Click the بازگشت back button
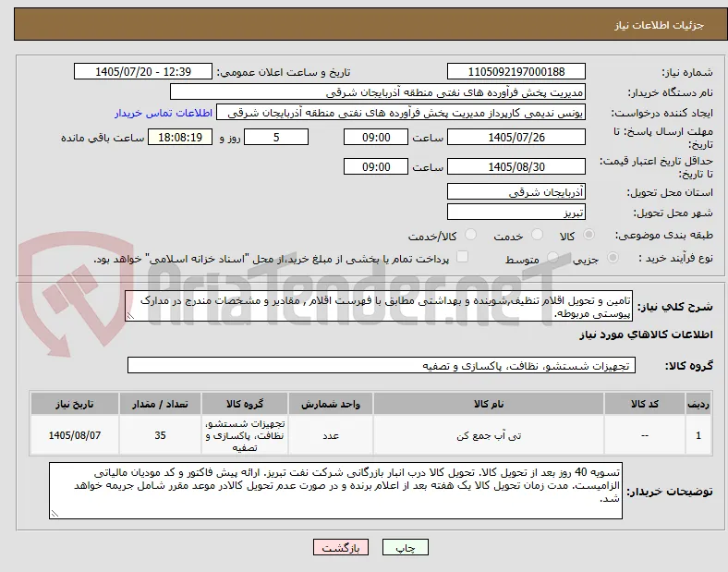The image size is (728, 572). click(341, 548)
